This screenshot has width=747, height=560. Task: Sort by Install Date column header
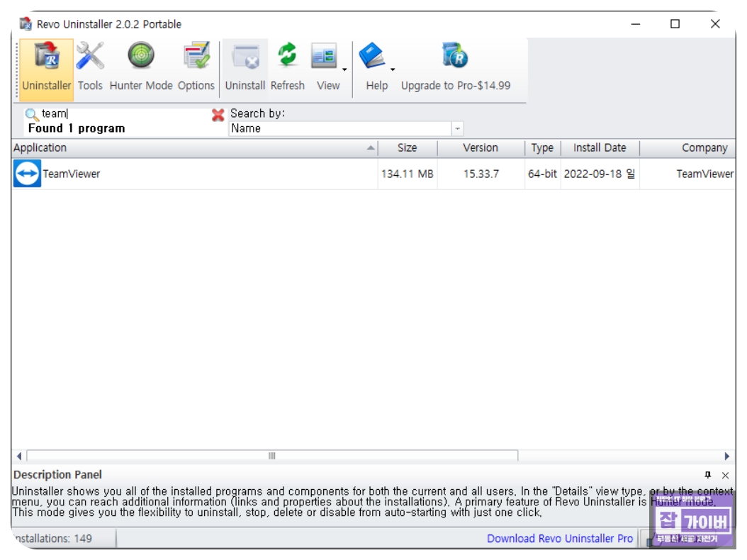[x=600, y=147]
